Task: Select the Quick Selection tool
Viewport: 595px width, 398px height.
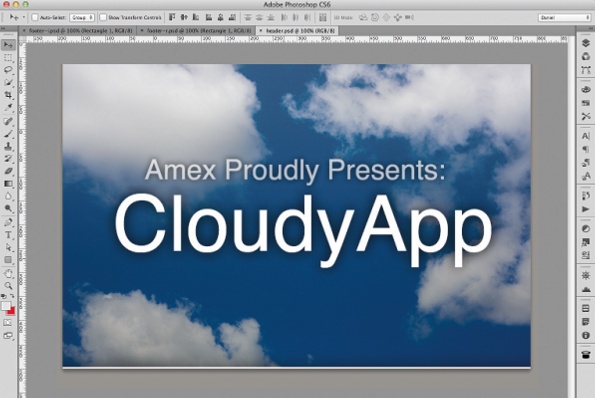Action: tap(8, 82)
